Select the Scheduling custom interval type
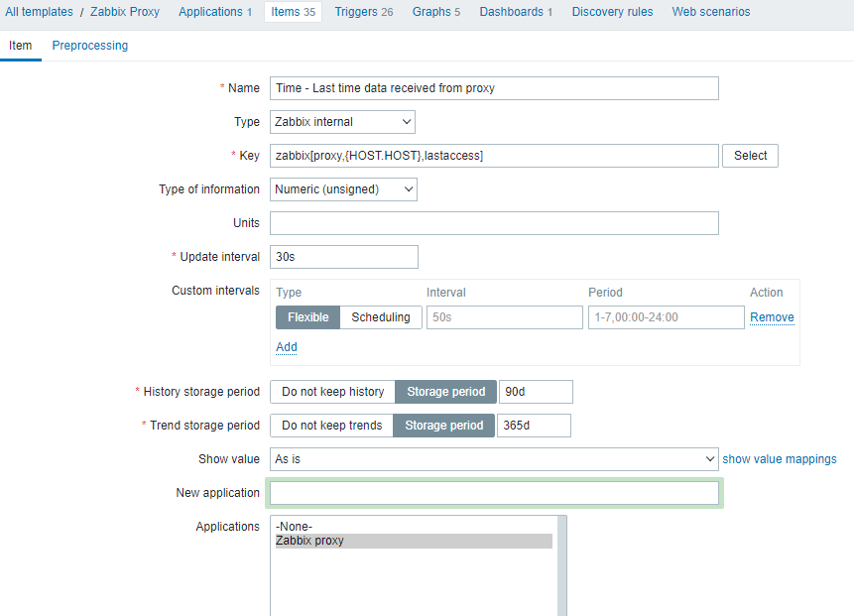This screenshot has height=616, width=854. (381, 317)
